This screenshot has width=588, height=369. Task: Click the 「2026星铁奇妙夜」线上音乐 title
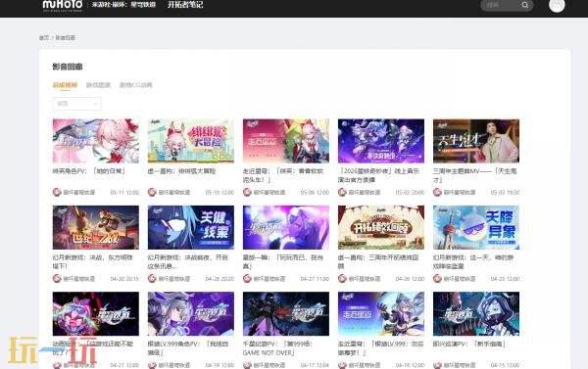(378, 175)
